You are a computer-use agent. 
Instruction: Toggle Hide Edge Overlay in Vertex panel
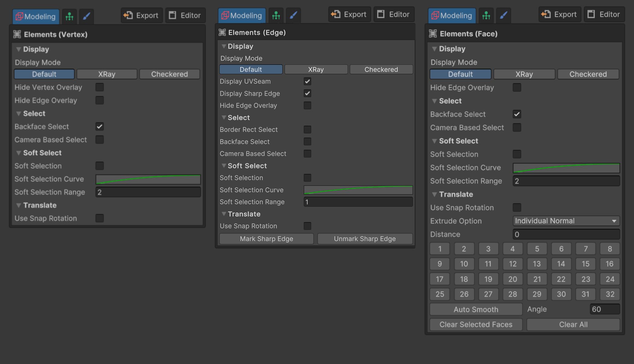point(99,100)
